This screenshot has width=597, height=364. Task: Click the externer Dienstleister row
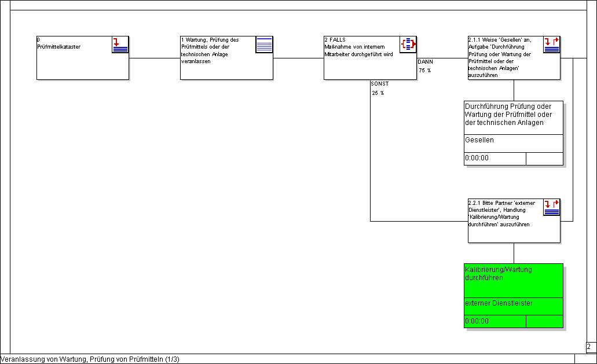click(513, 304)
